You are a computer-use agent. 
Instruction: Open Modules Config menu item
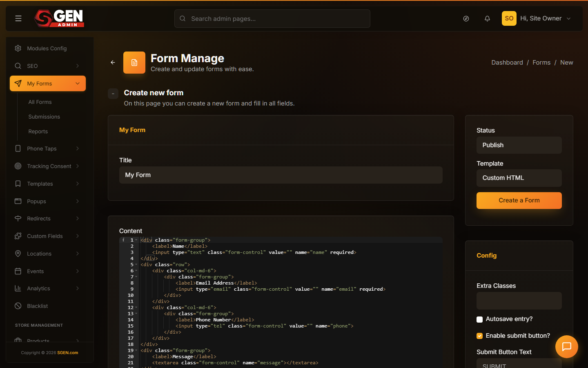(48, 48)
